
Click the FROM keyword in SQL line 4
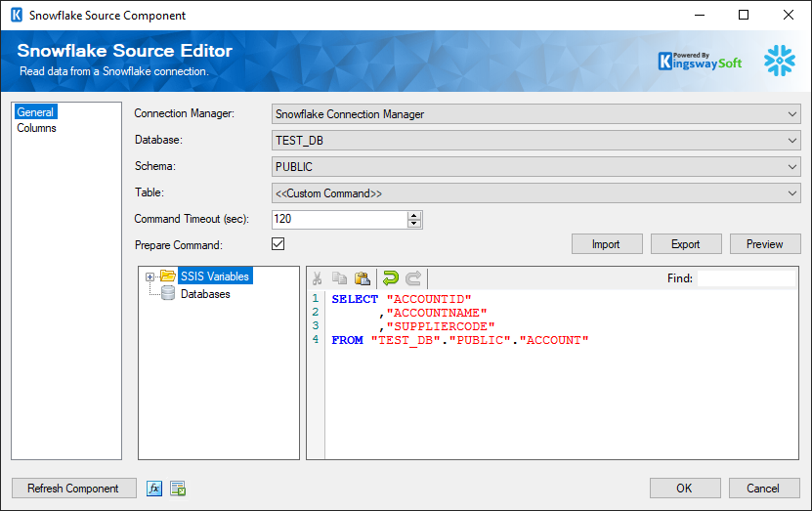(347, 340)
